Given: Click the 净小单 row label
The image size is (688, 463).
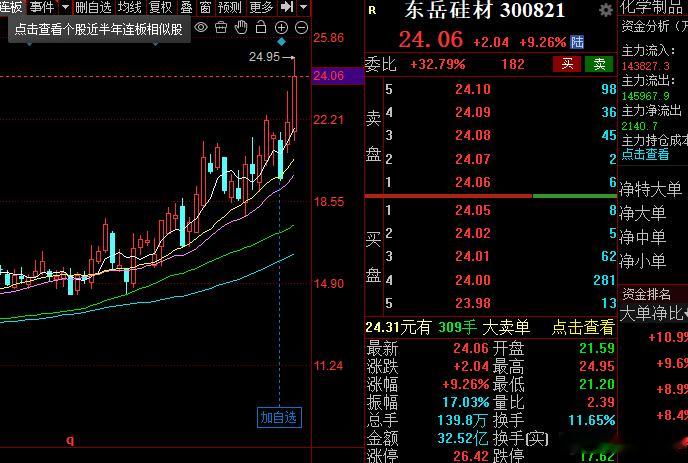Looking at the screenshot, I should click(642, 262).
